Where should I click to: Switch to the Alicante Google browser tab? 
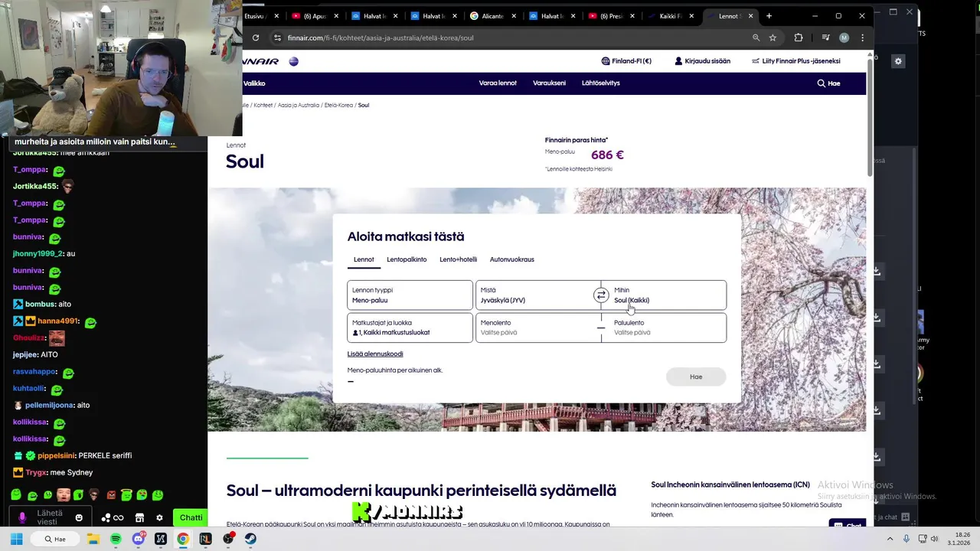[x=492, y=16]
